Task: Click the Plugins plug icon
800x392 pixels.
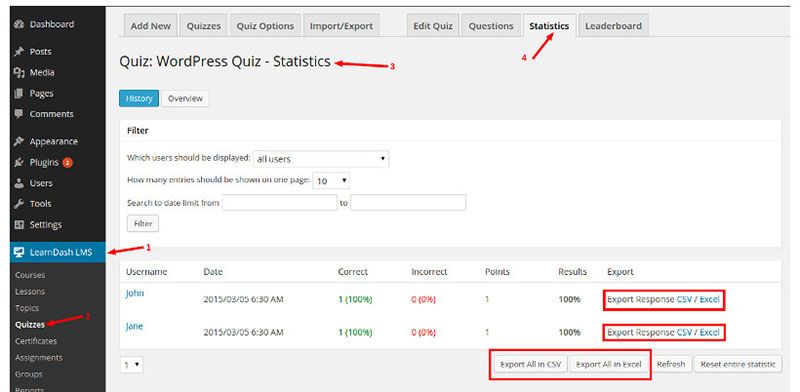Action: (19, 162)
